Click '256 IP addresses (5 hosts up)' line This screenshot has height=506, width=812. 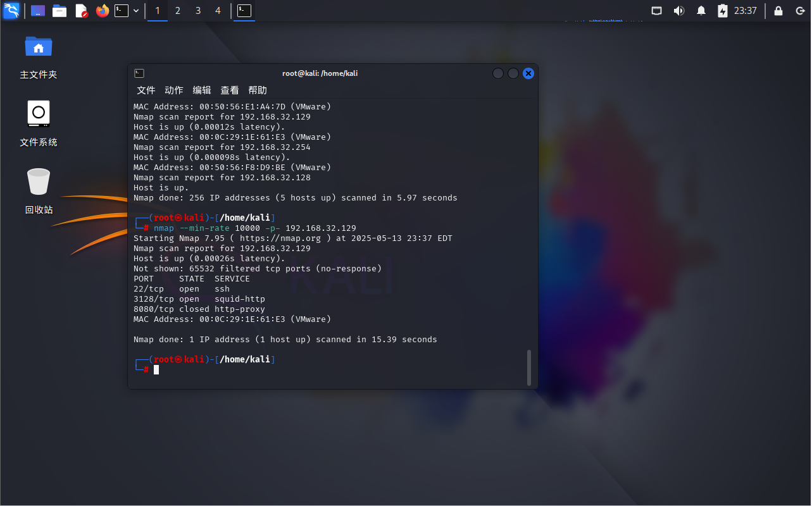tap(296, 198)
